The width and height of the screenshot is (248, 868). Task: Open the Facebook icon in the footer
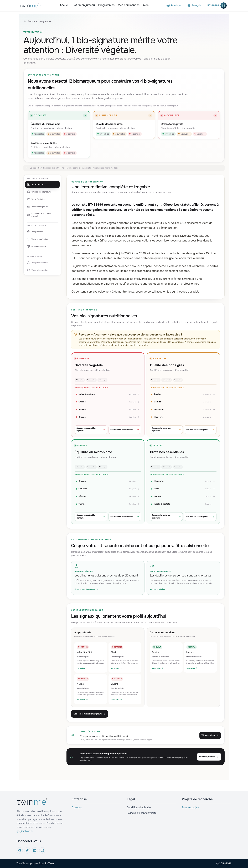(x=19, y=850)
